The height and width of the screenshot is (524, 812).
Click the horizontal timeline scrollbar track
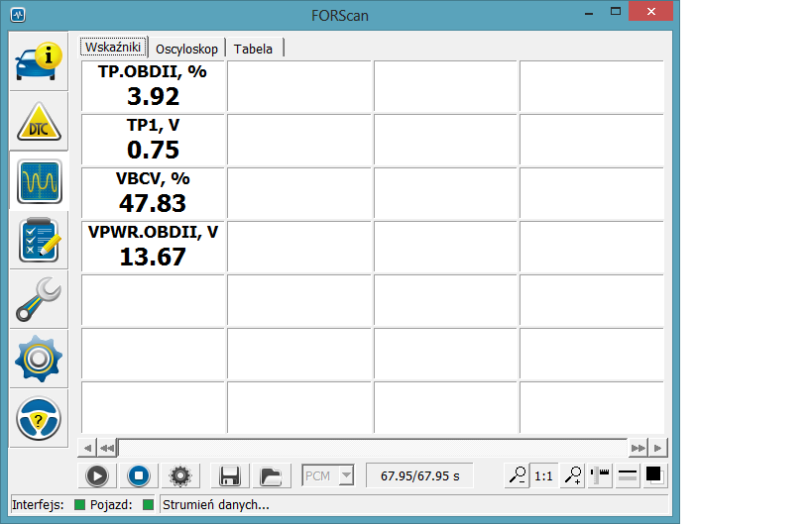tap(372, 447)
